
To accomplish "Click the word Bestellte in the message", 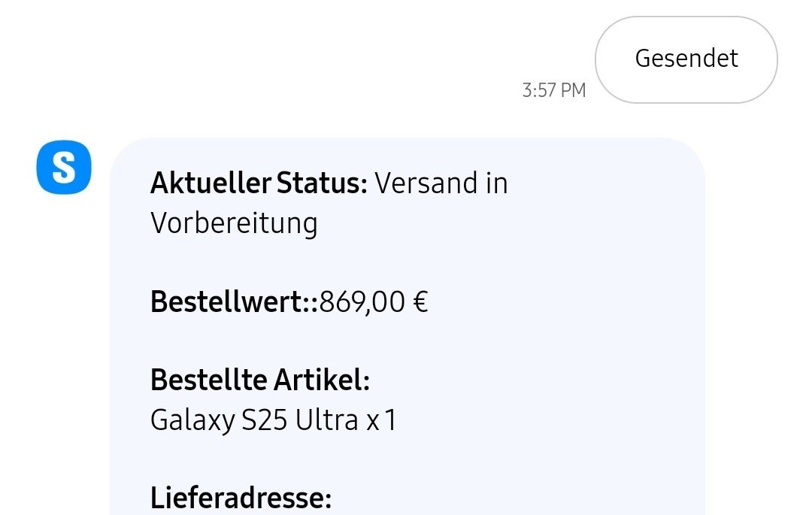I will click(201, 381).
